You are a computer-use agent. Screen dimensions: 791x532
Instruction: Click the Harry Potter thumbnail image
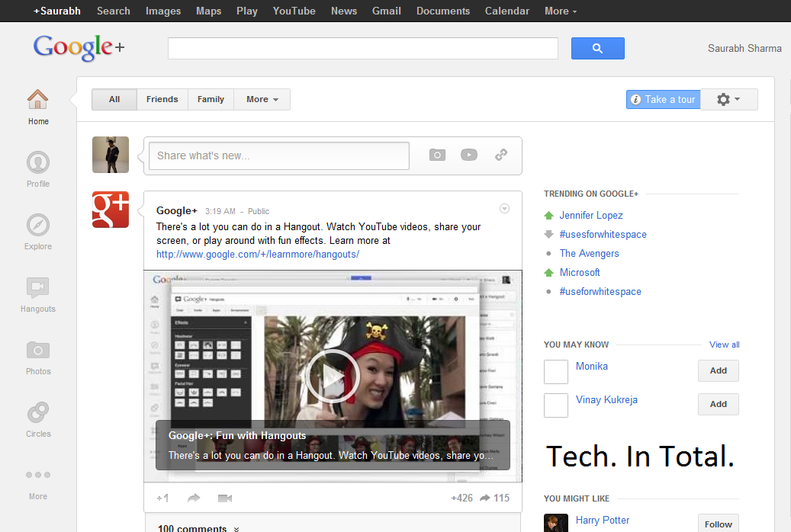(556, 523)
